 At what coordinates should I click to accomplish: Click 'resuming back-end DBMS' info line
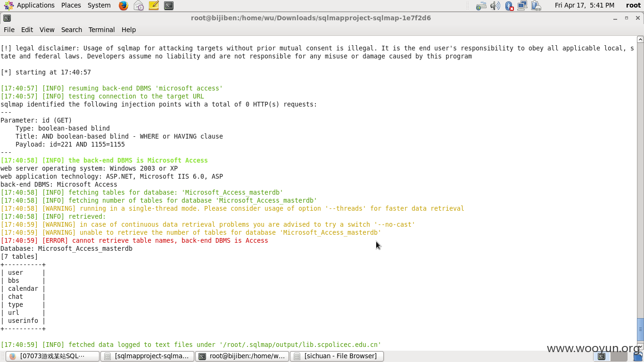click(x=112, y=88)
